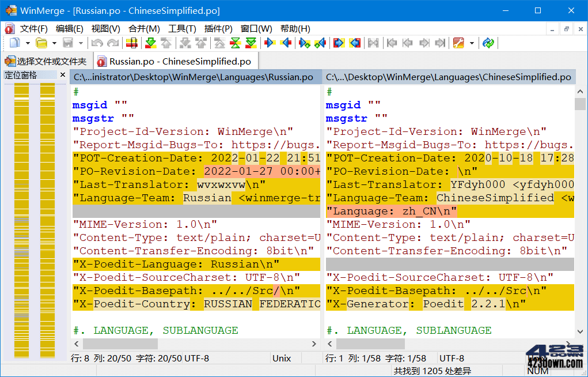Click Copy All to Left icon

(355, 43)
